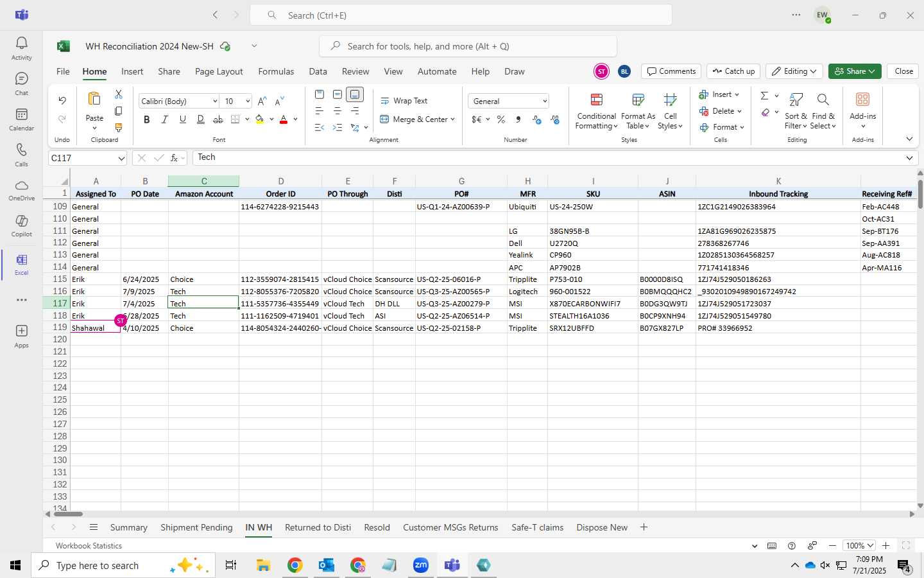
Task: Click the Comments button
Action: point(671,71)
